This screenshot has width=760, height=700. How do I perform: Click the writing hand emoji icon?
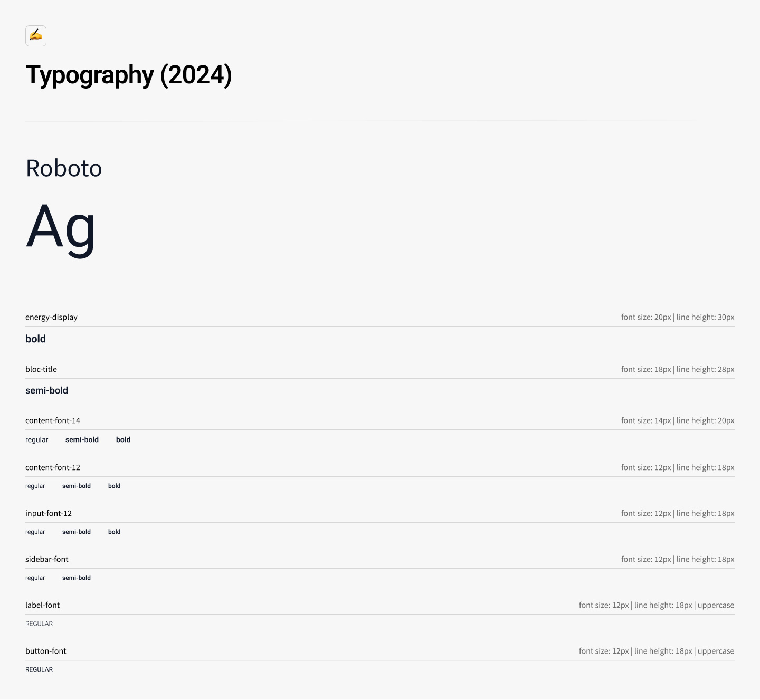(36, 36)
